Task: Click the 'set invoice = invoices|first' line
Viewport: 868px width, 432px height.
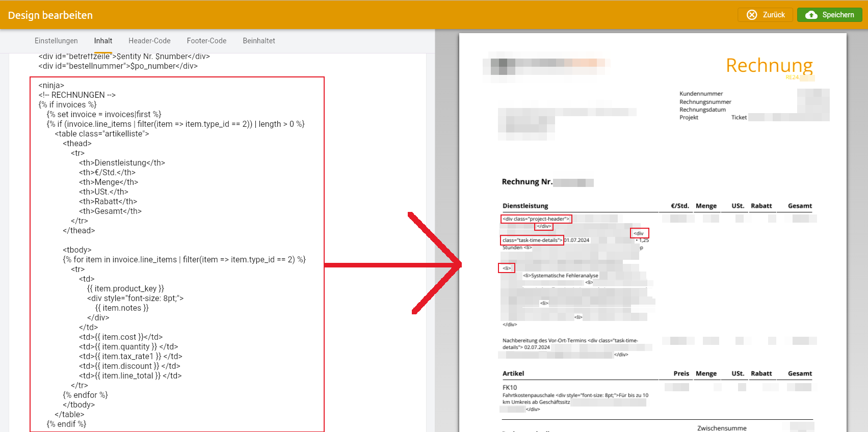Action: click(x=104, y=115)
